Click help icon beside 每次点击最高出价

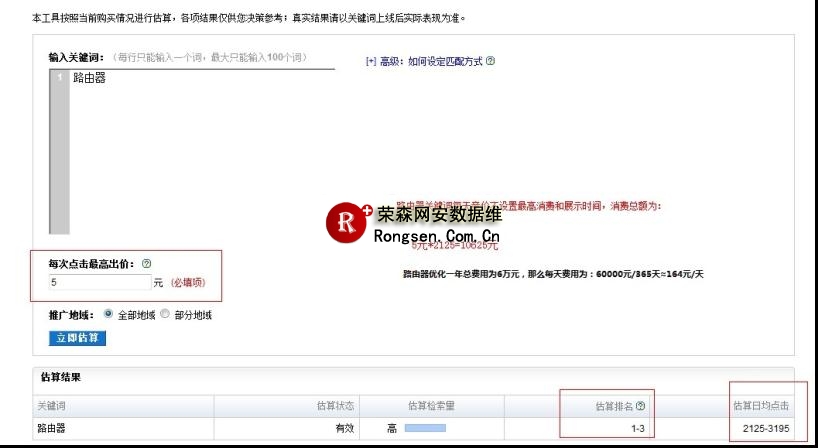click(x=146, y=263)
